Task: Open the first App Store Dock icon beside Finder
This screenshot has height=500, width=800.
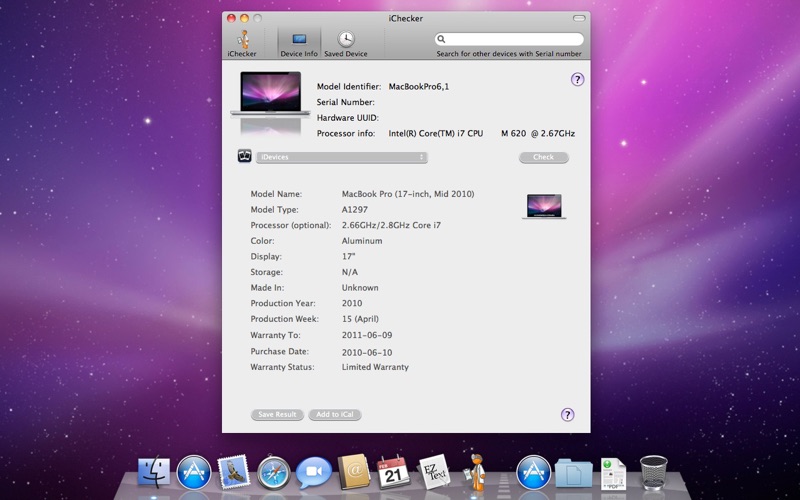Action: [x=194, y=472]
